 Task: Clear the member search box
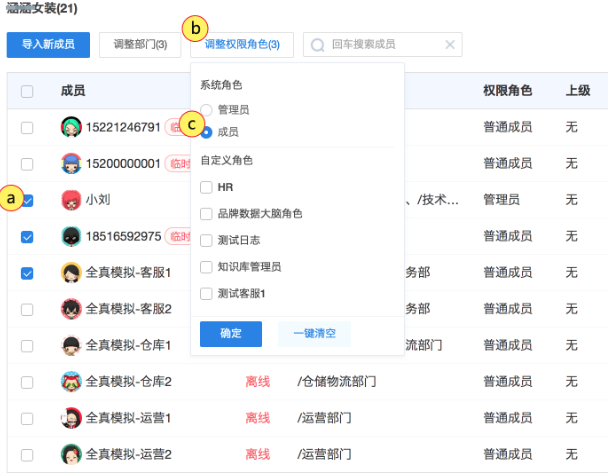click(450, 45)
